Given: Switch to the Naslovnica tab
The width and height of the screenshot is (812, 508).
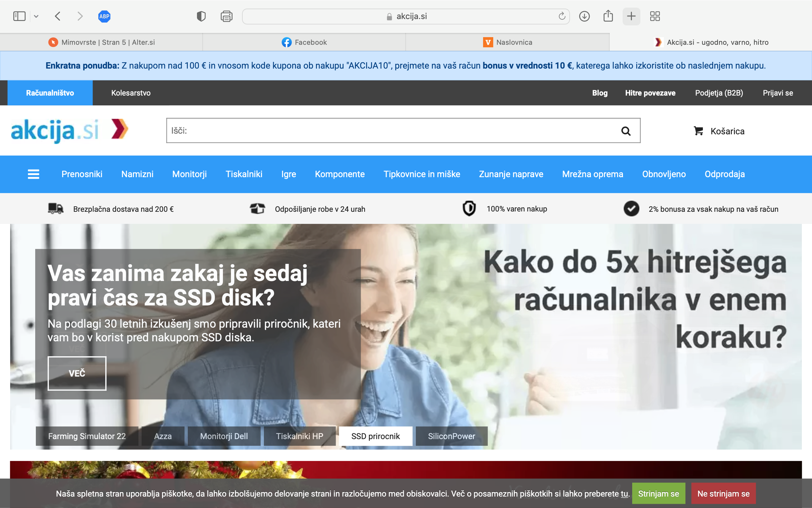Looking at the screenshot, I should (x=507, y=42).
